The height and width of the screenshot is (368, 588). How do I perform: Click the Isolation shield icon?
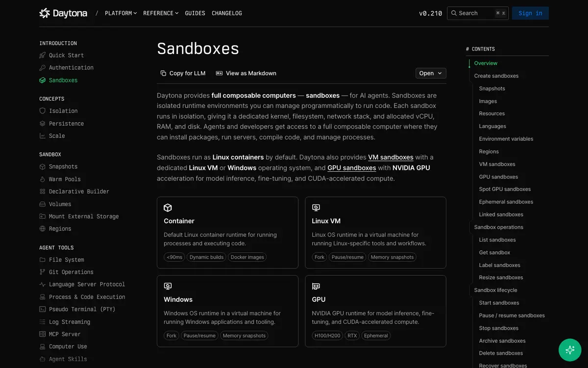coord(43,111)
